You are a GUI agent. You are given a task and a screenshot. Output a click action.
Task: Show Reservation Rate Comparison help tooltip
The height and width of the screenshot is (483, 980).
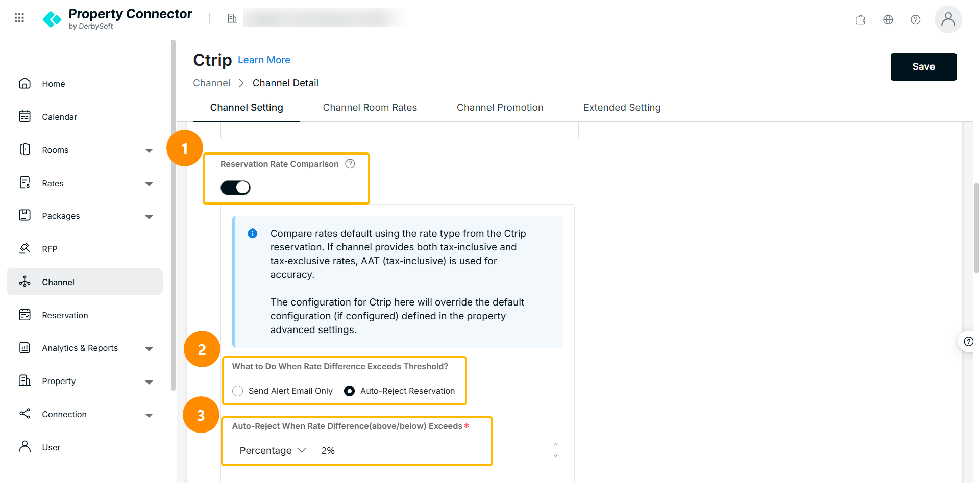pyautogui.click(x=350, y=164)
